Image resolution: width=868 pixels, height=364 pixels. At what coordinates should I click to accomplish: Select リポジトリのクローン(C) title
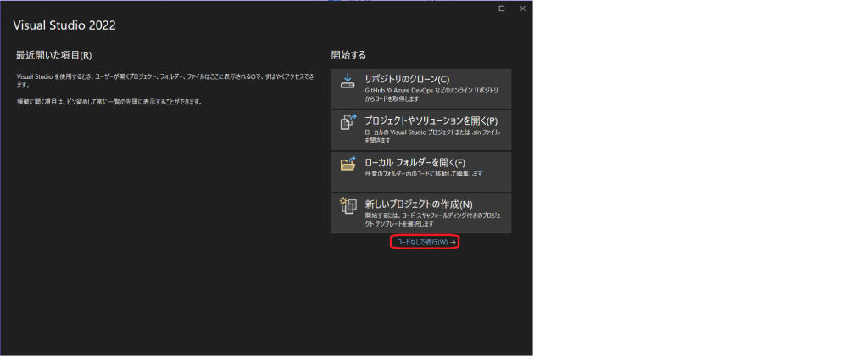406,79
